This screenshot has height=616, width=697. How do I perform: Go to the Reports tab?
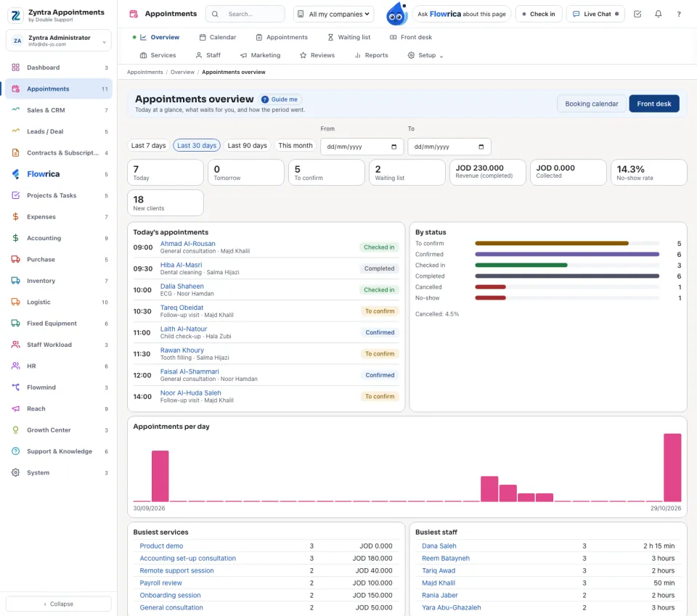point(372,56)
